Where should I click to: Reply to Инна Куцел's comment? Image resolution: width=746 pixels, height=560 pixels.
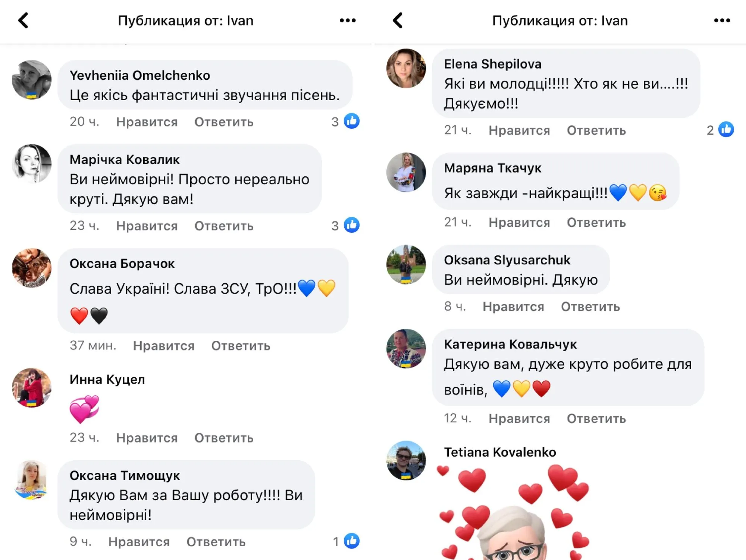(x=224, y=438)
